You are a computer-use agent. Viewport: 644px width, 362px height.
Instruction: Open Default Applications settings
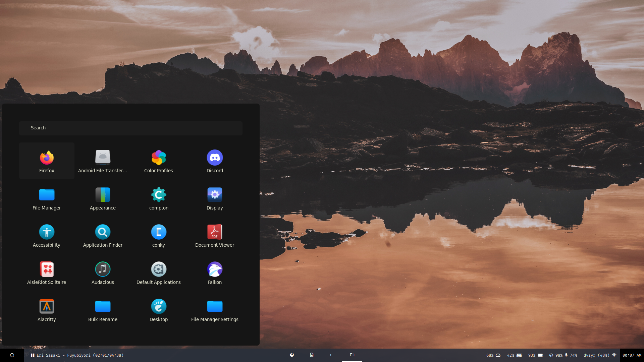(x=159, y=273)
